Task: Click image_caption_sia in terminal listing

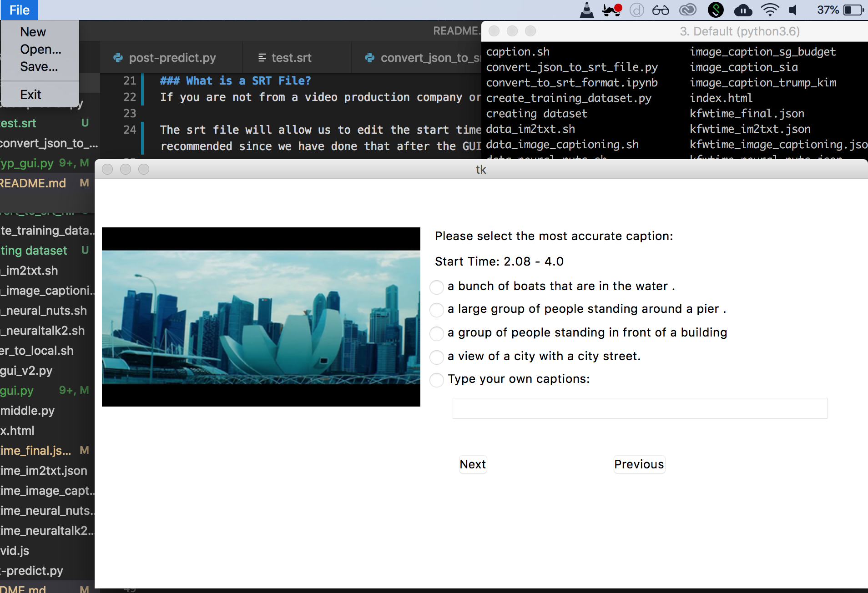Action: [744, 67]
